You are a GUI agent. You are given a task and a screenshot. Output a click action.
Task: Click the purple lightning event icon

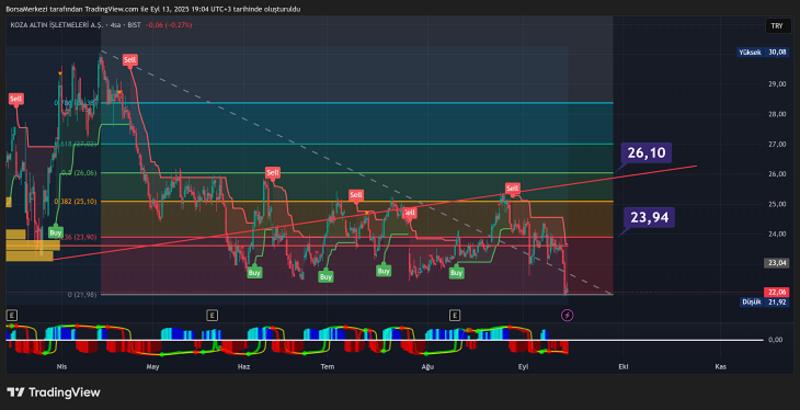point(567,315)
